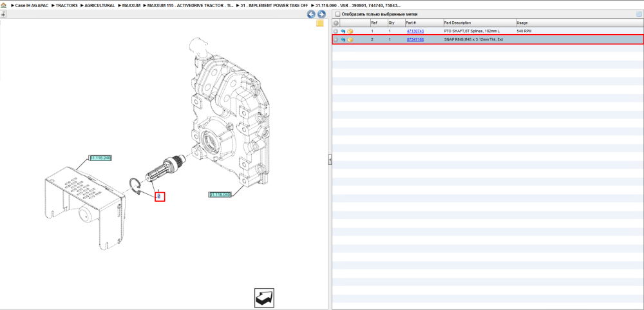
Task: Click the PTO shaft drawing in the diagram
Action: click(167, 170)
